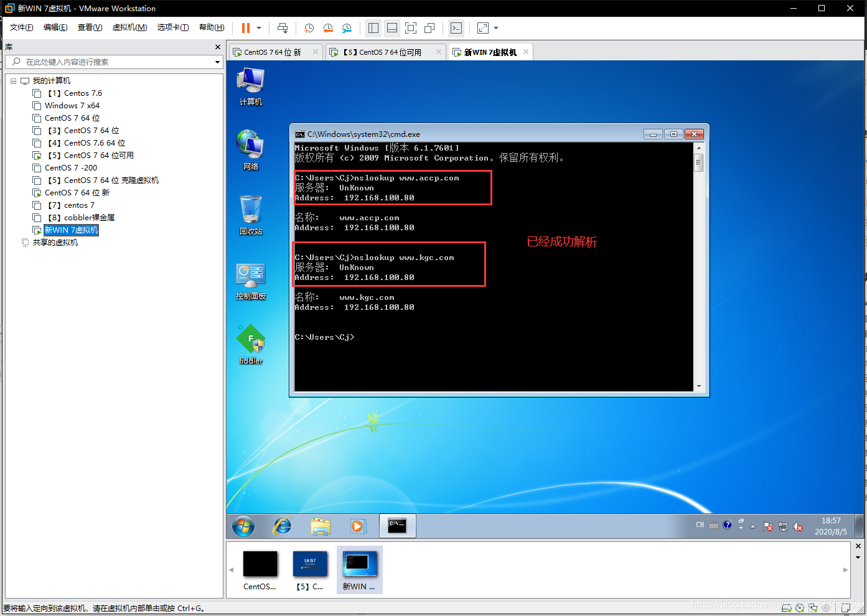
Task: Close the library panel with its X
Action: click(218, 47)
